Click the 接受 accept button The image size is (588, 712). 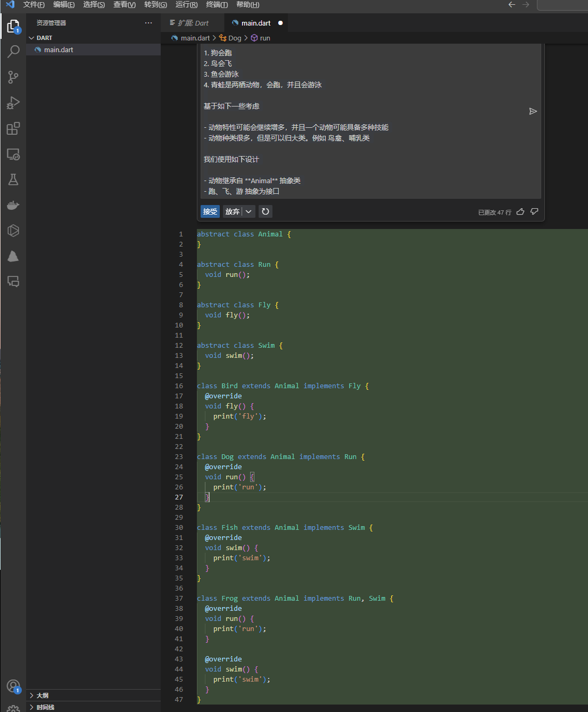click(210, 211)
